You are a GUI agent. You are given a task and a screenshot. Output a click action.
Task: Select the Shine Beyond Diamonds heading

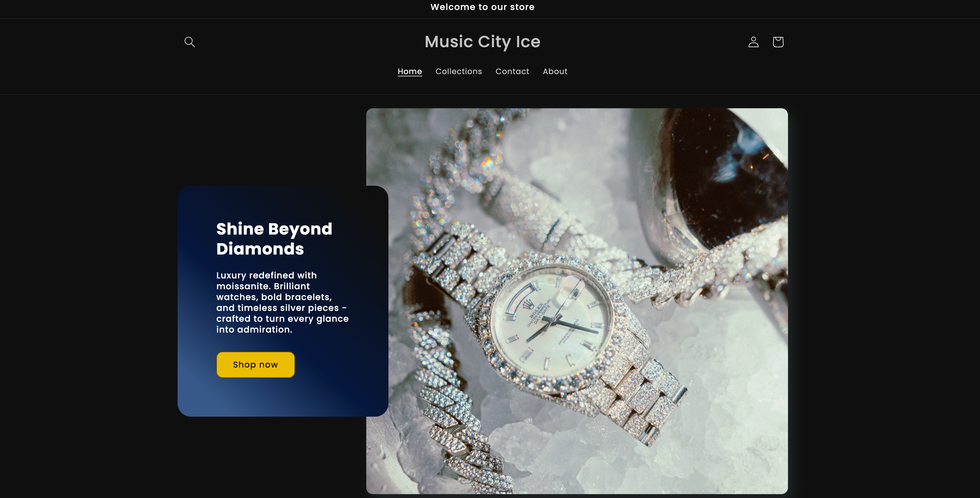coord(274,239)
